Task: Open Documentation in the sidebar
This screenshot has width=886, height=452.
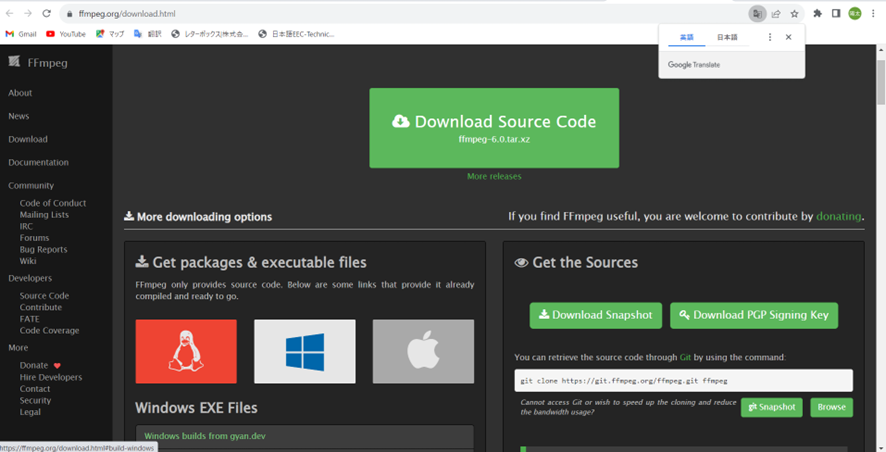Action: (x=38, y=162)
